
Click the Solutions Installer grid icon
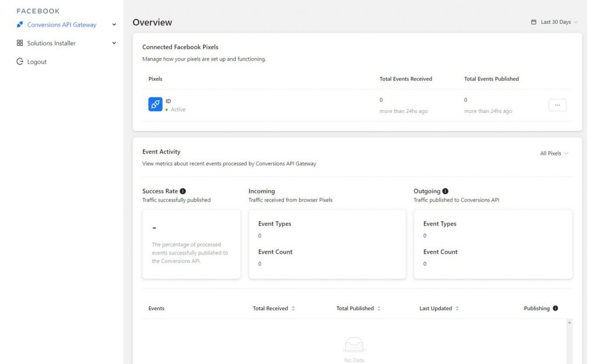(x=20, y=43)
